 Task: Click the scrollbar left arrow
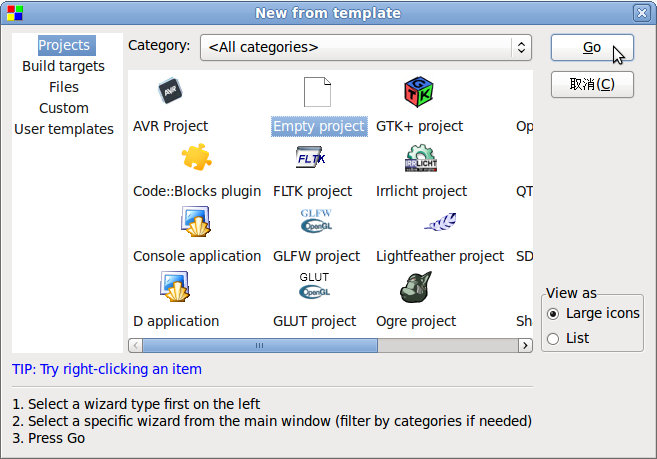135,345
